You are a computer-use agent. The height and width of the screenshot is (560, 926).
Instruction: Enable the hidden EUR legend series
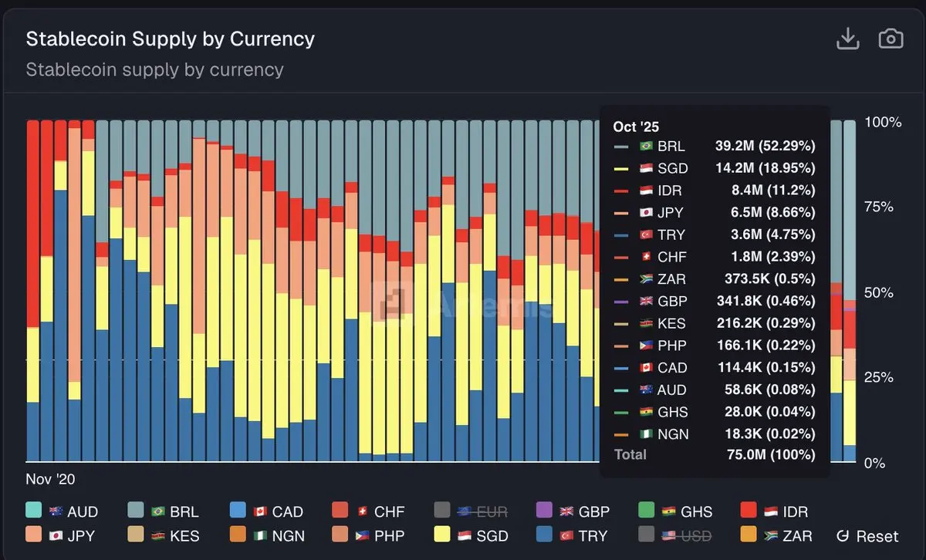(x=492, y=511)
